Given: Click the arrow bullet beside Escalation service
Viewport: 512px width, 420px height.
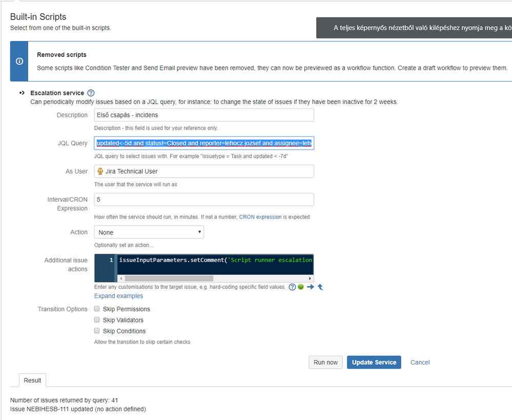Looking at the screenshot, I should [22, 93].
